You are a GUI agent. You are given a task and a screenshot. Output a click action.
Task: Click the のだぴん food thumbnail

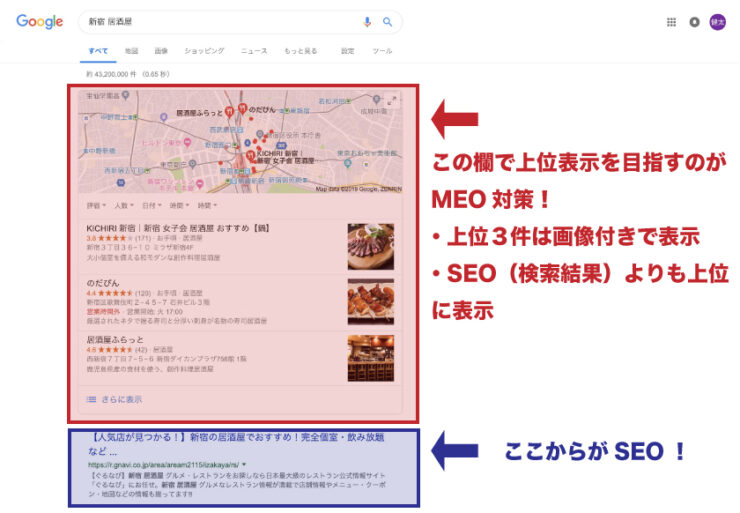(x=371, y=301)
